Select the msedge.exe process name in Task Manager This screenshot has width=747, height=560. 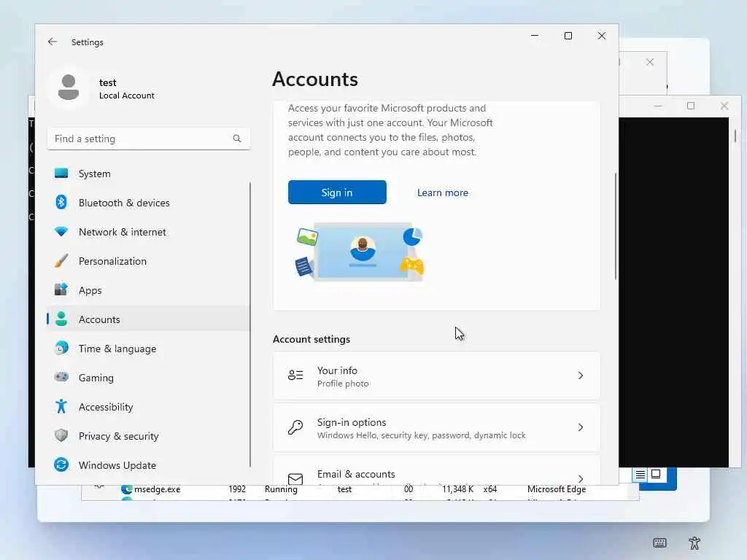[158, 489]
